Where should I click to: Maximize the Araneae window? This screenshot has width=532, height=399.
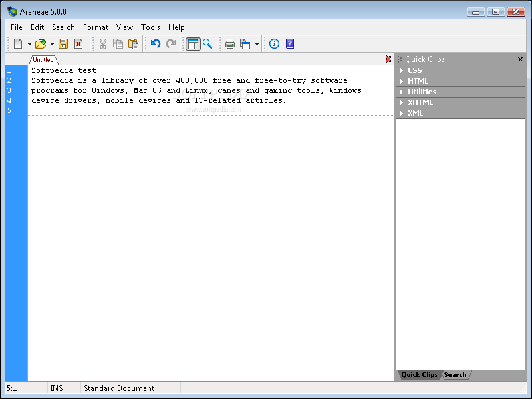tap(495, 11)
